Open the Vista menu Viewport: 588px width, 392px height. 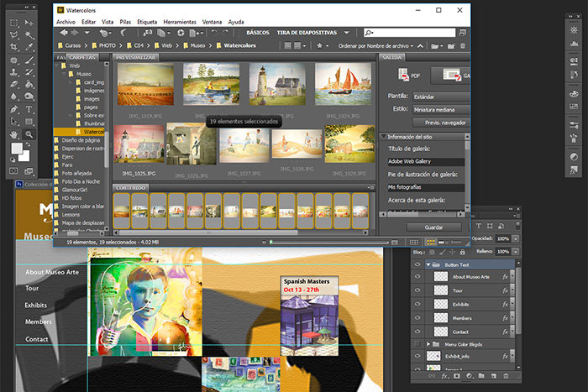(x=108, y=22)
